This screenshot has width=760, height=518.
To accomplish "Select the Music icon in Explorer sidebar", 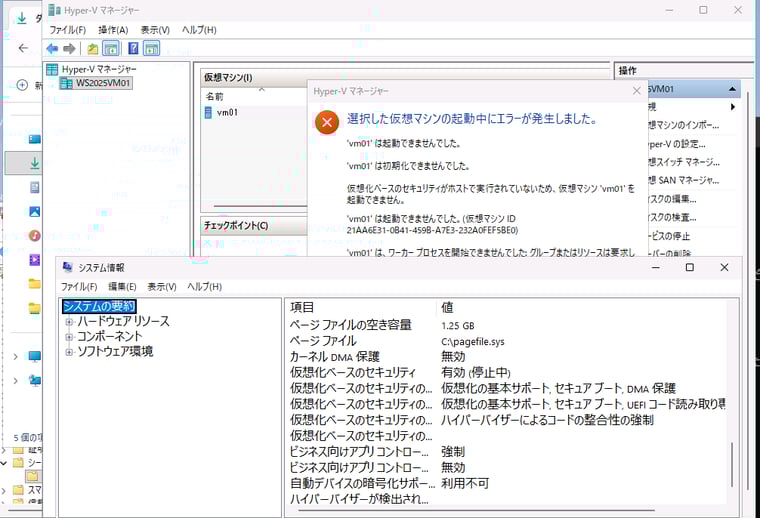I will 34,235.
